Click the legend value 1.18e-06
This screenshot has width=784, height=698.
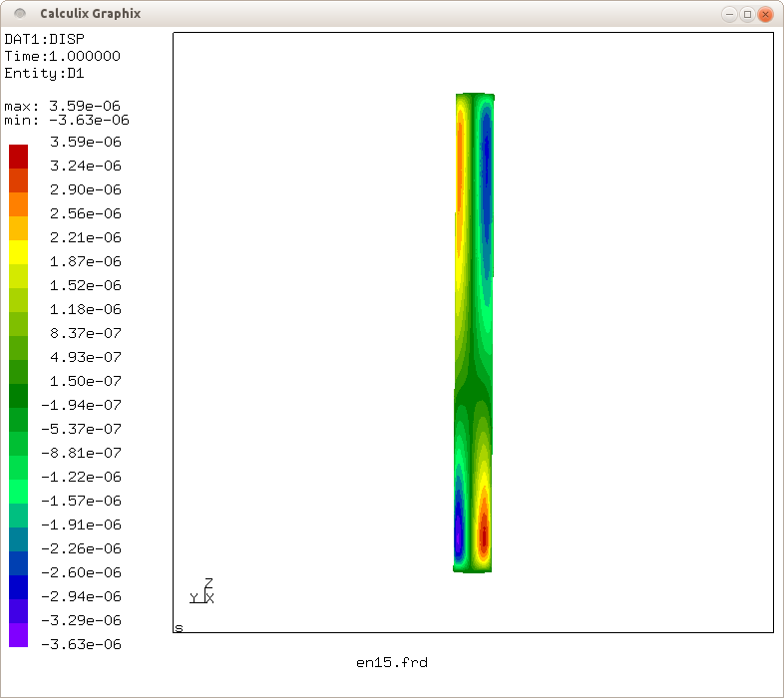pyautogui.click(x=86, y=309)
